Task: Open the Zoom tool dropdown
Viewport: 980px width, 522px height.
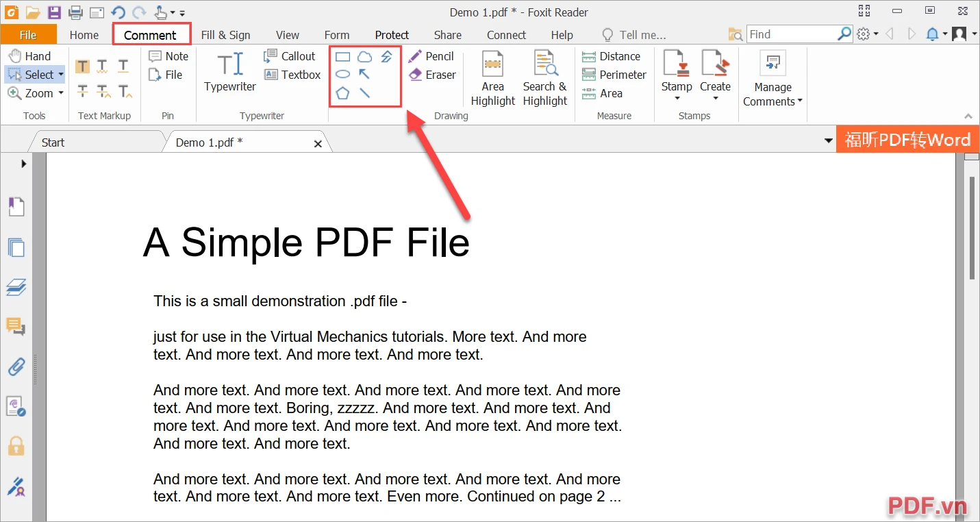Action: 61,93
